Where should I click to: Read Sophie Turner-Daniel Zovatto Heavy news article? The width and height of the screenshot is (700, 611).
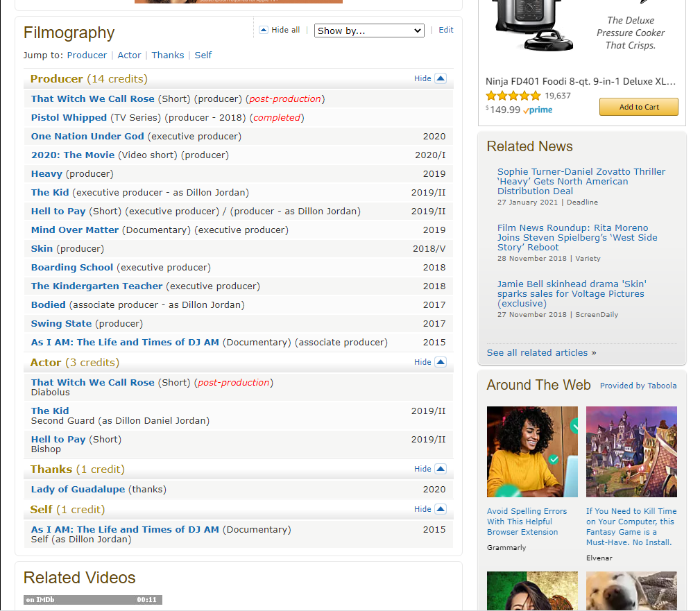coord(581,181)
